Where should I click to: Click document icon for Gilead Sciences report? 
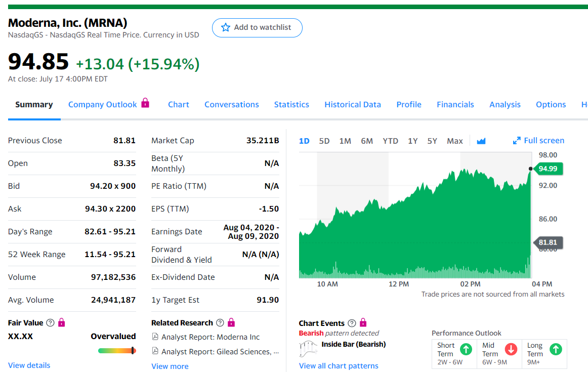(x=155, y=351)
